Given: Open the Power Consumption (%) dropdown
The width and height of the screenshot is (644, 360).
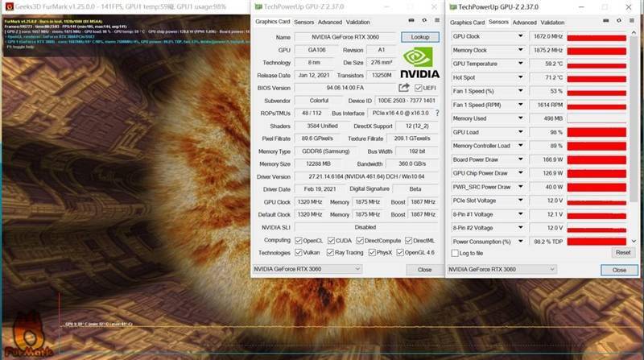Looking at the screenshot, I should pyautogui.click(x=520, y=242).
